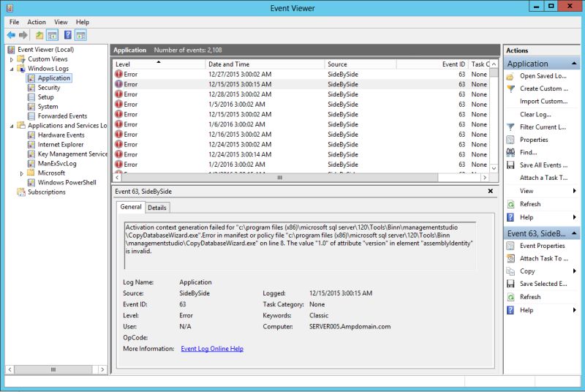Screen dimensions: 585x392
Task: Click event list vertical scrollbar down arrow
Action: coord(494,168)
